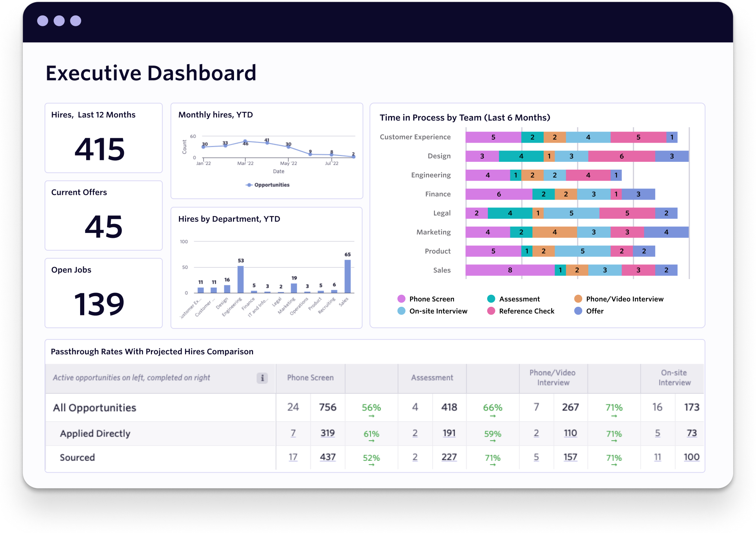Viewport: 756px width, 533px height.
Task: Click the info icon in passthrough table header
Action: click(262, 378)
